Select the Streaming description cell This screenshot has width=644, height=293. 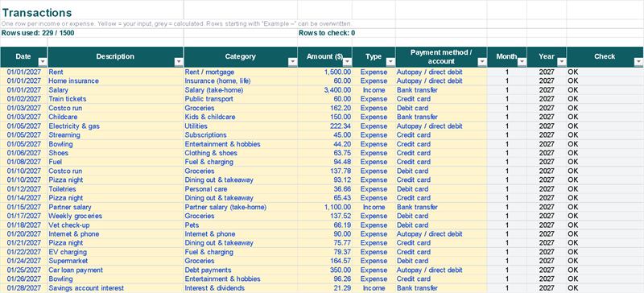click(x=116, y=134)
